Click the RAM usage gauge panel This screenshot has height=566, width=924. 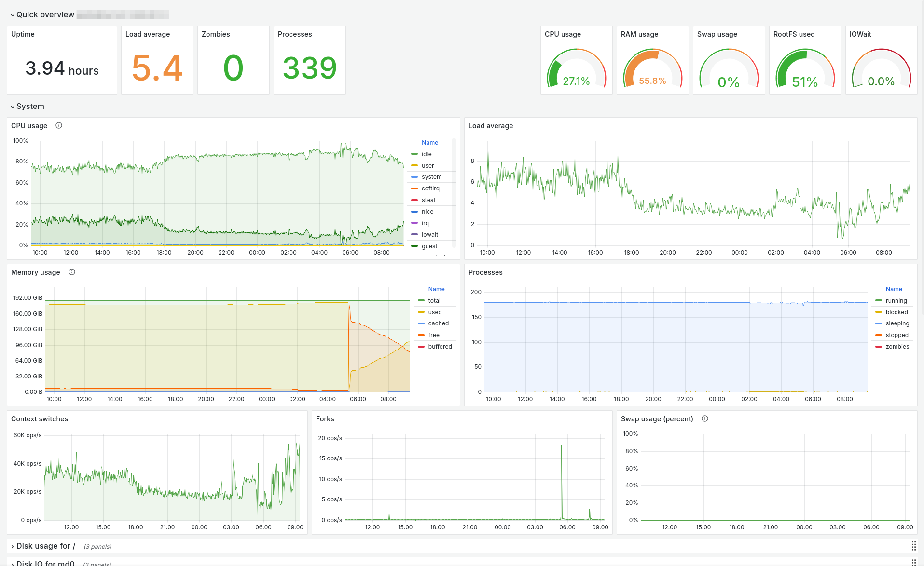(652, 60)
